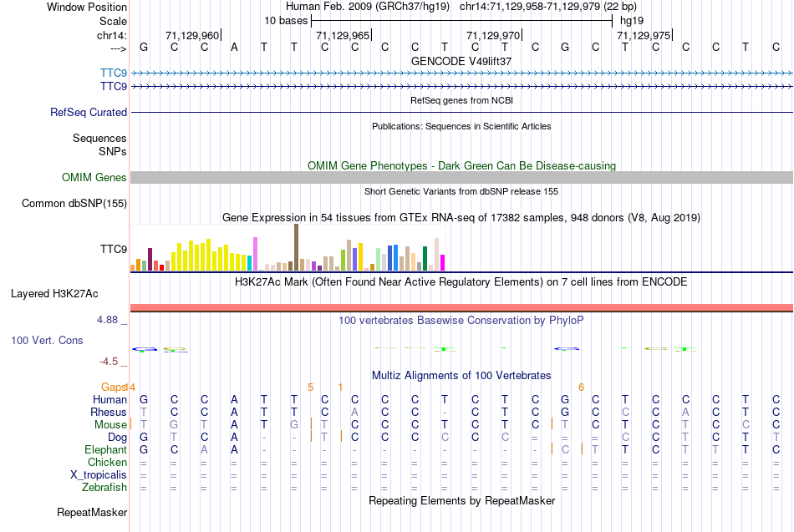794x532 pixels.
Task: Click the orange Gaps row label
Action: [x=114, y=388]
